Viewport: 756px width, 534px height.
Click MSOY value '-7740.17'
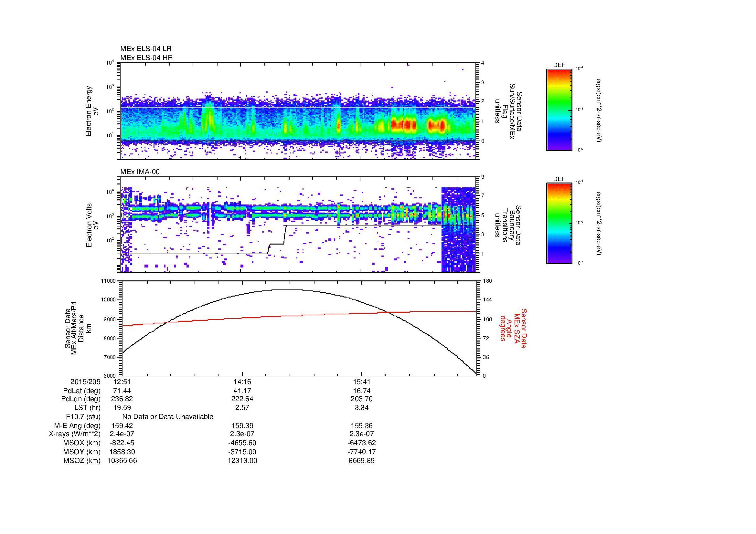(362, 452)
